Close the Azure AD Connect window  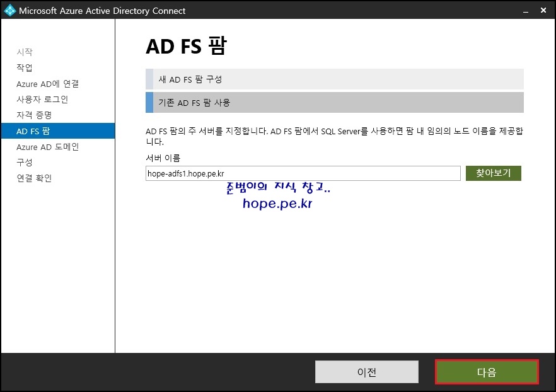click(x=543, y=10)
